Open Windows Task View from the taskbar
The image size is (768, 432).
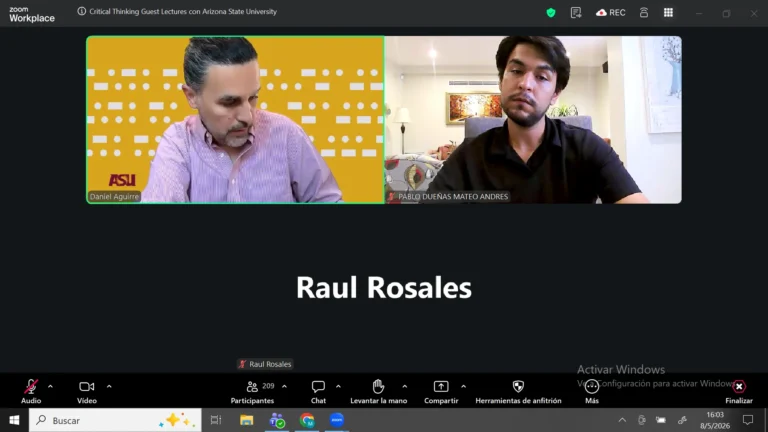216,420
